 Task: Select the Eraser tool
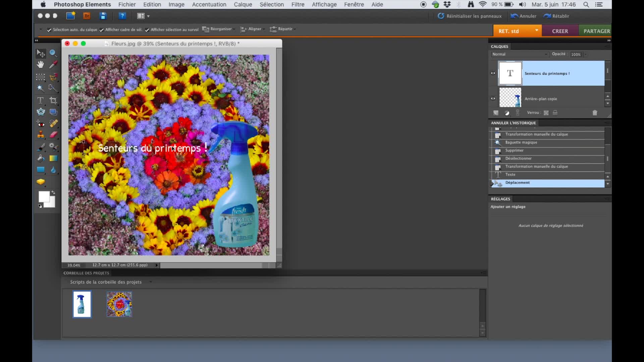tap(53, 135)
